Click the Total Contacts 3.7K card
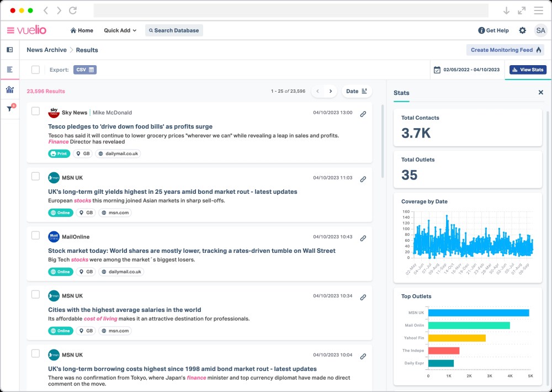This screenshot has width=552, height=392. (468, 128)
